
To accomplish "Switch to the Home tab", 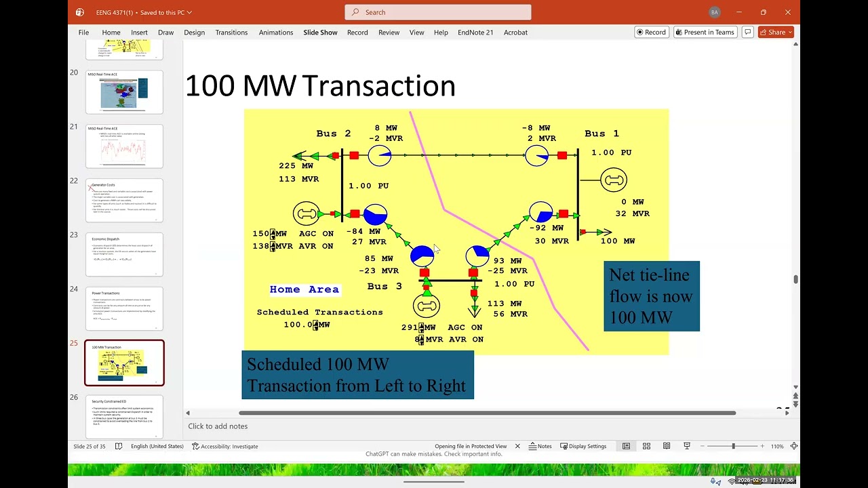I will coord(111,33).
